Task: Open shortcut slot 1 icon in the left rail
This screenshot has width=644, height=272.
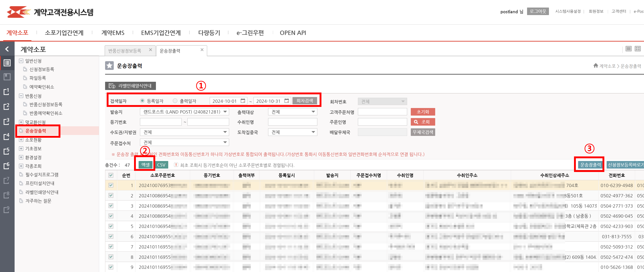Action: point(7,92)
